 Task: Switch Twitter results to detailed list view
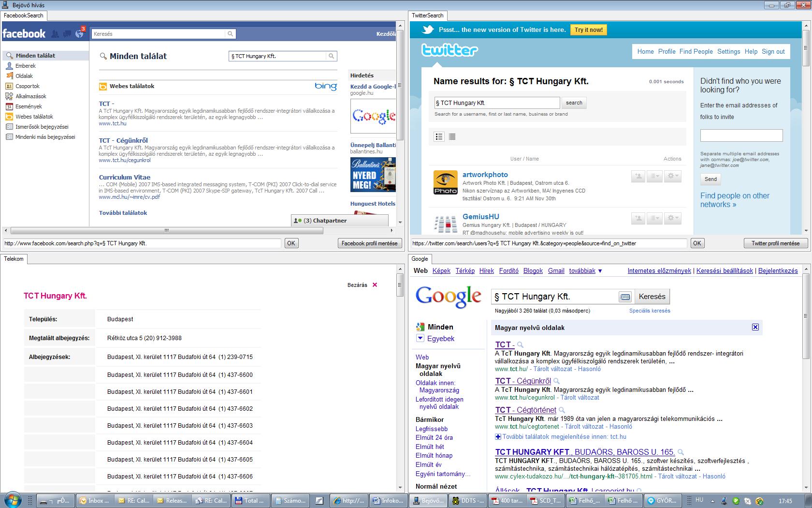tap(439, 137)
